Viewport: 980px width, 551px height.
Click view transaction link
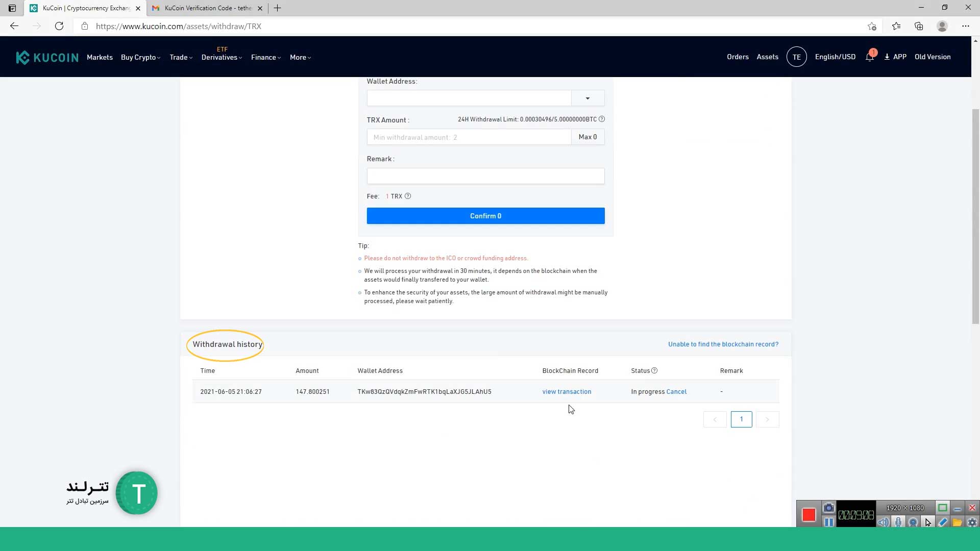click(567, 392)
